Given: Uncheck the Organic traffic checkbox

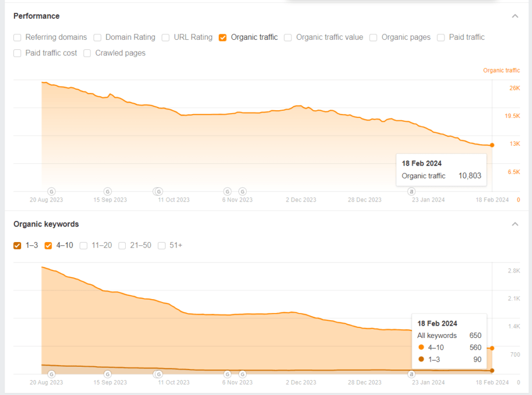Looking at the screenshot, I should point(223,37).
